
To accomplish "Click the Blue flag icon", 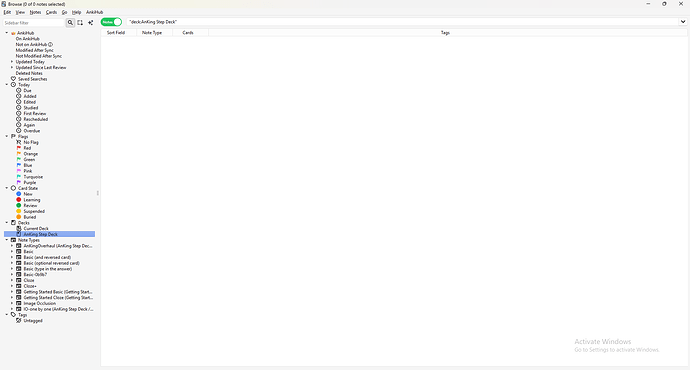I will pyautogui.click(x=18, y=165).
